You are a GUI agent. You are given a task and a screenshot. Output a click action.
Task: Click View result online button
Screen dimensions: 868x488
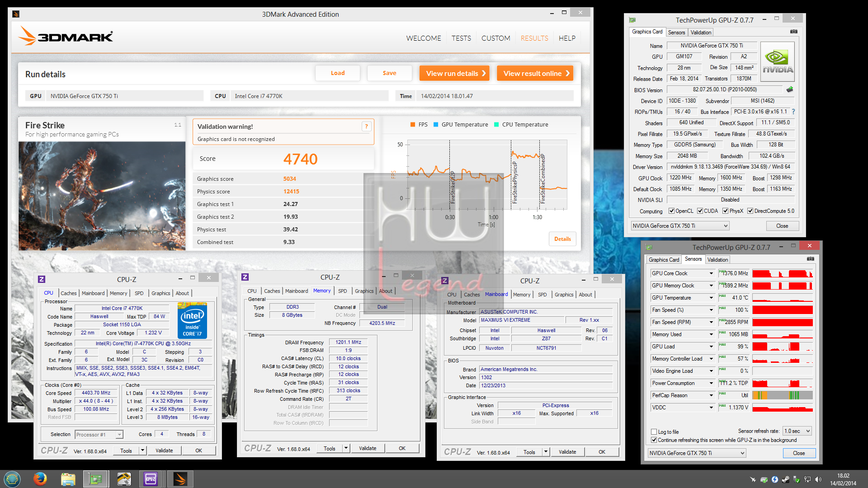click(535, 73)
